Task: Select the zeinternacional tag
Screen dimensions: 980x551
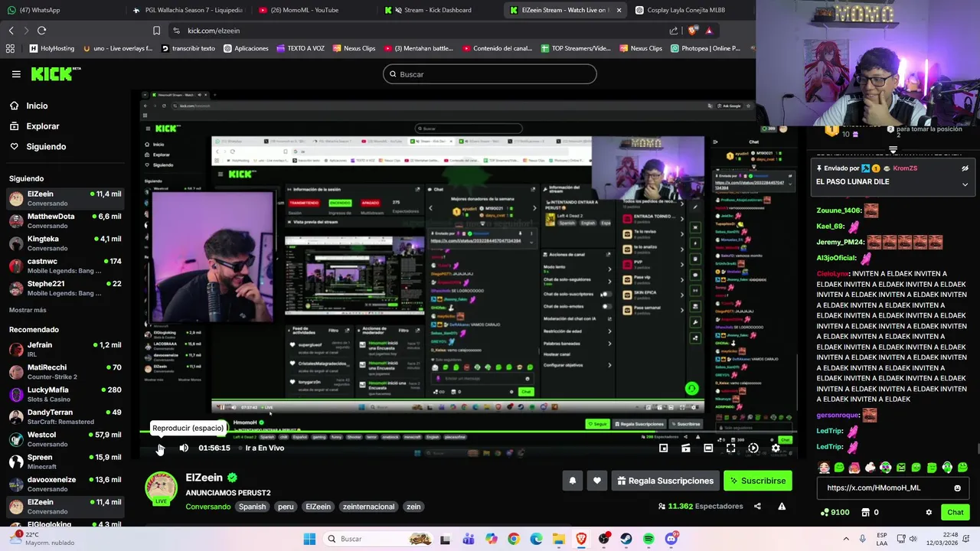Action: pyautogui.click(x=369, y=507)
